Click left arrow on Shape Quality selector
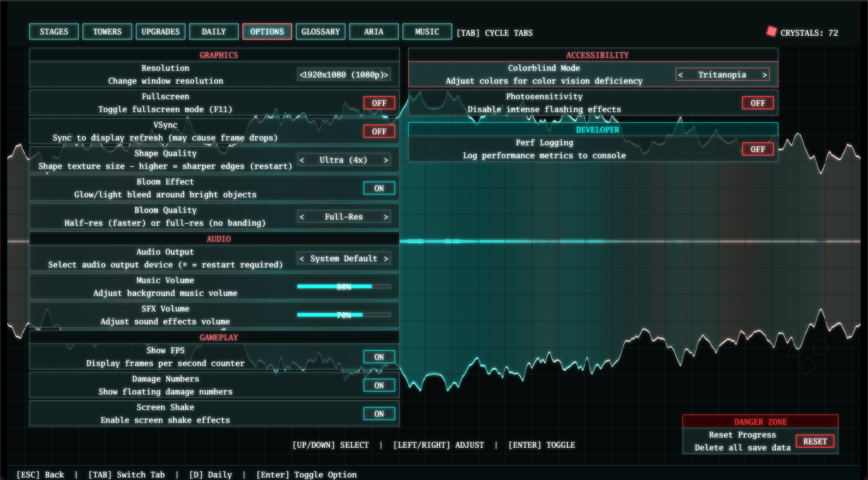Screen dimensions: 868x480 [x=302, y=160]
